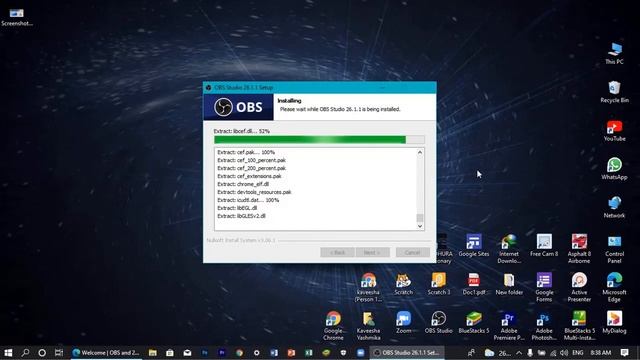640x360 pixels.
Task: Open the 8:38 AM clock calendar
Action: click(600, 353)
